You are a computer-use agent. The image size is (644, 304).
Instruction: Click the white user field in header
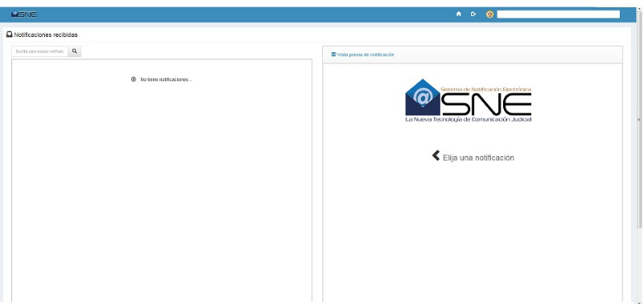[x=558, y=14]
